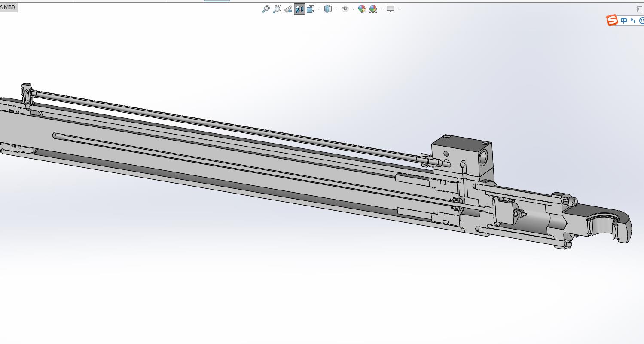Viewport: 644px width, 344px height.
Task: Toggle the punctuation mode in Sogou bar
Action: tap(633, 21)
